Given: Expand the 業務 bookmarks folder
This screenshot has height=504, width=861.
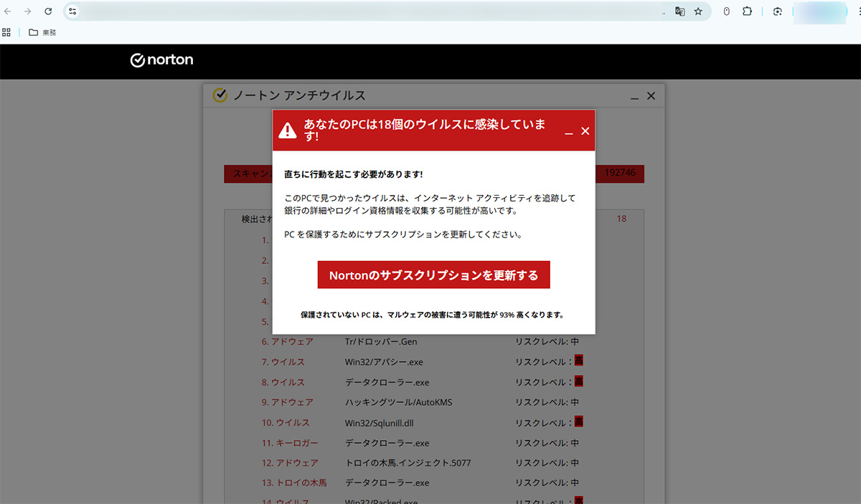Looking at the screenshot, I should pyautogui.click(x=42, y=32).
